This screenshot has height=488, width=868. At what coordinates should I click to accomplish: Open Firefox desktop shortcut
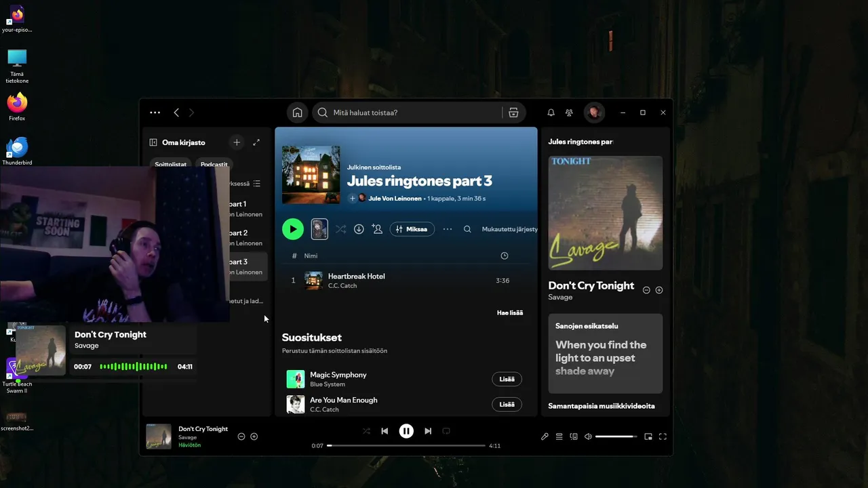coord(17,107)
